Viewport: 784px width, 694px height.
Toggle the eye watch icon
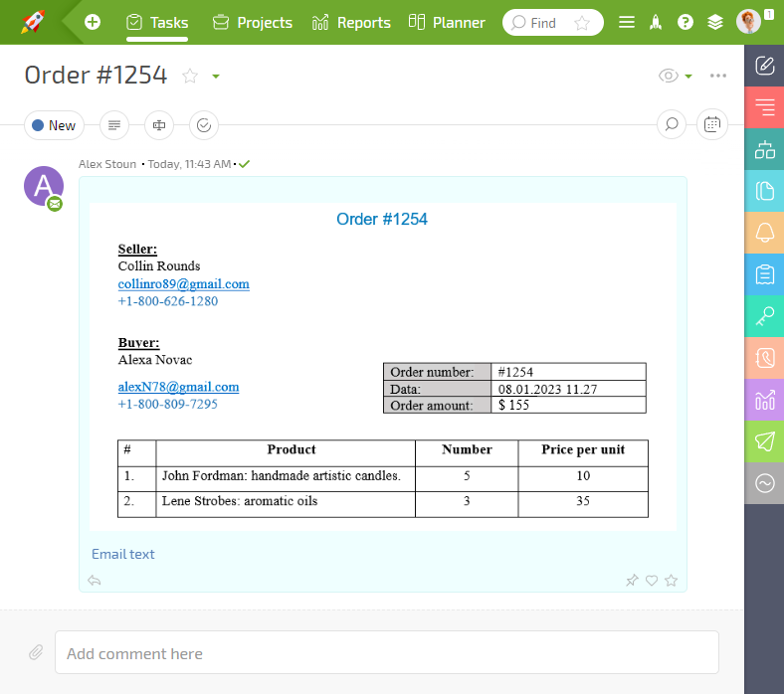pos(668,76)
